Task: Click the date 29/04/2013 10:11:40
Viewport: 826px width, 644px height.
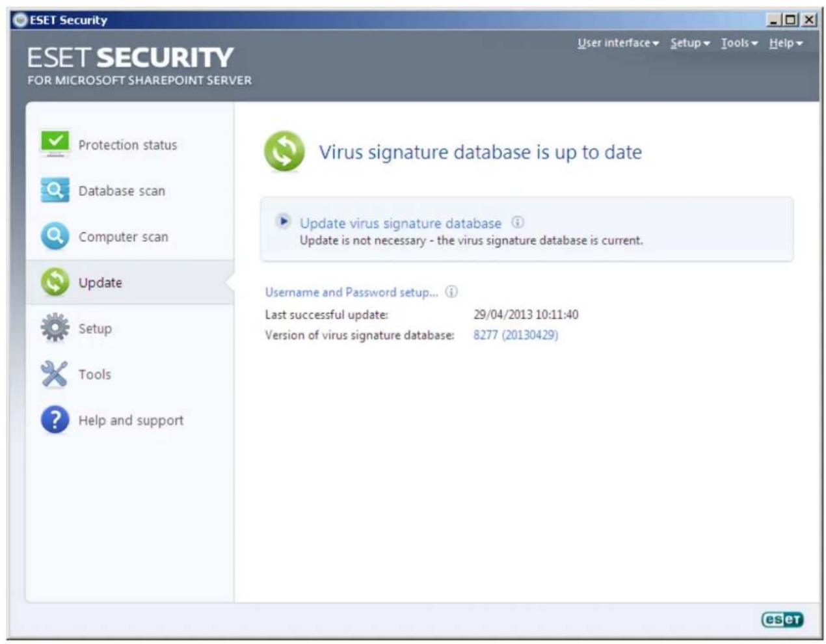Action: tap(526, 315)
